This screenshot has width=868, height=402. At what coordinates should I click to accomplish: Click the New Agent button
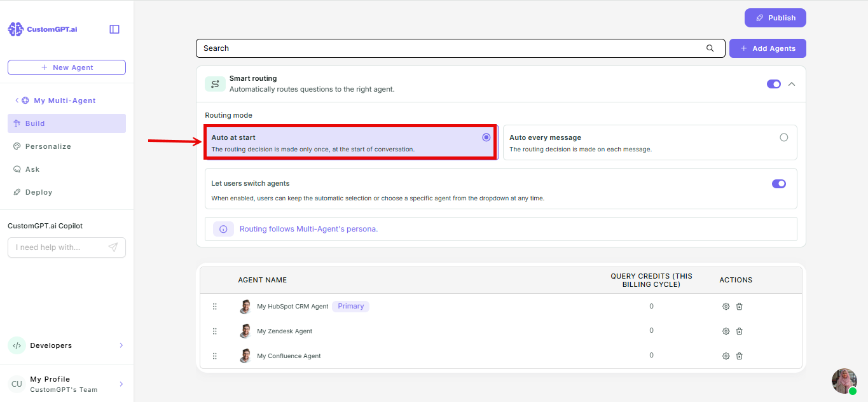tap(67, 67)
